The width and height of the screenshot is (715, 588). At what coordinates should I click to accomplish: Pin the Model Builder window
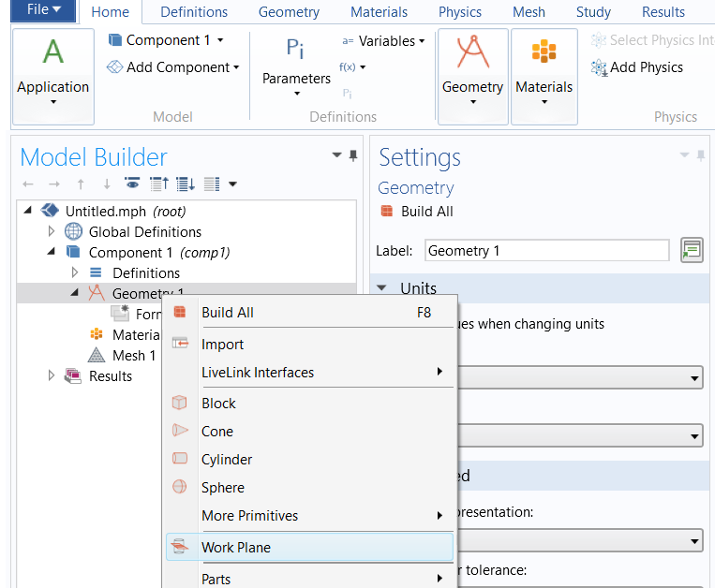353,155
